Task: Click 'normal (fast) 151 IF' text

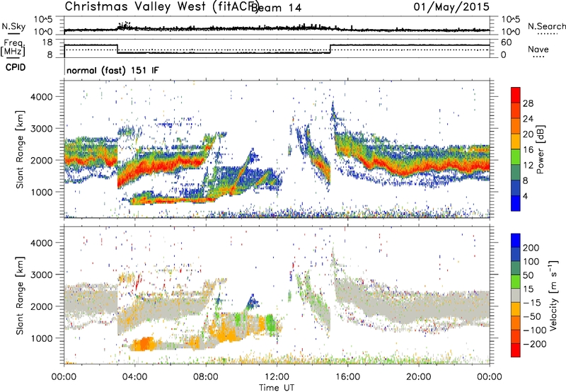Action: pos(112,71)
